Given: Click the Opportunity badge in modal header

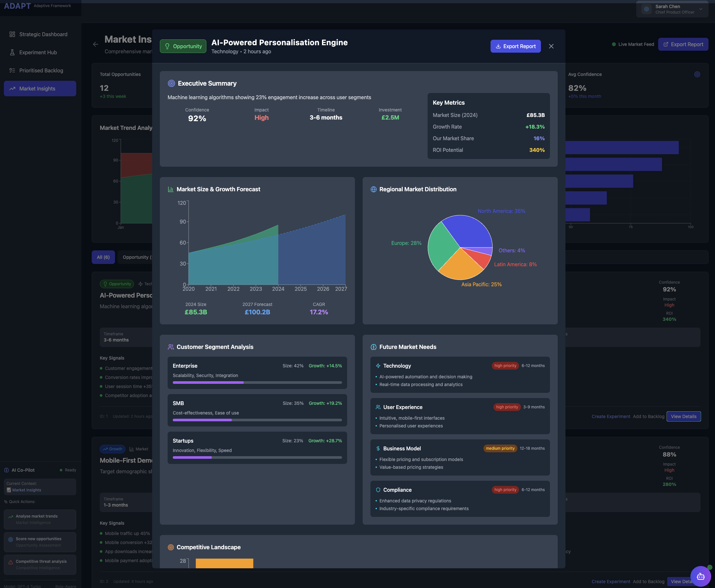Looking at the screenshot, I should pos(183,47).
